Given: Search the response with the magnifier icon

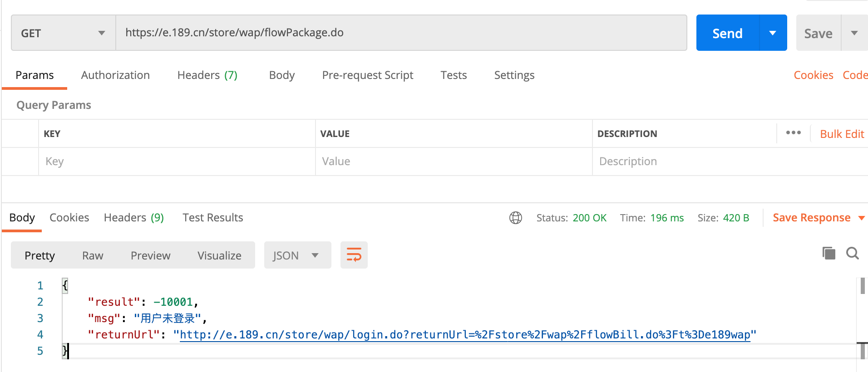Looking at the screenshot, I should (x=853, y=253).
